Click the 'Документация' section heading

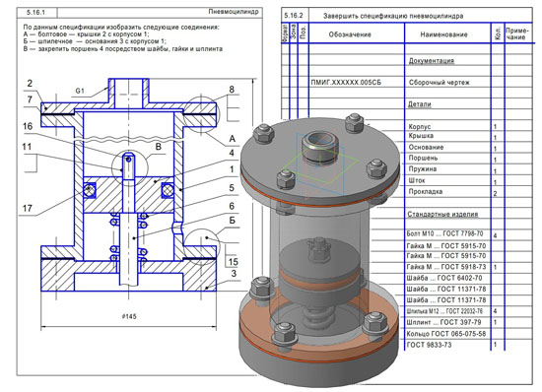coord(431,61)
